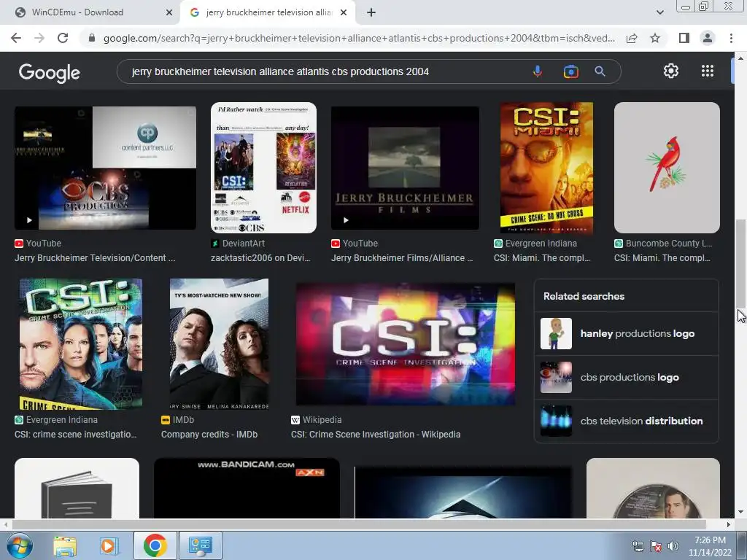The image size is (747, 560).
Task: Select 'hanley productions logo' related search
Action: click(626, 334)
